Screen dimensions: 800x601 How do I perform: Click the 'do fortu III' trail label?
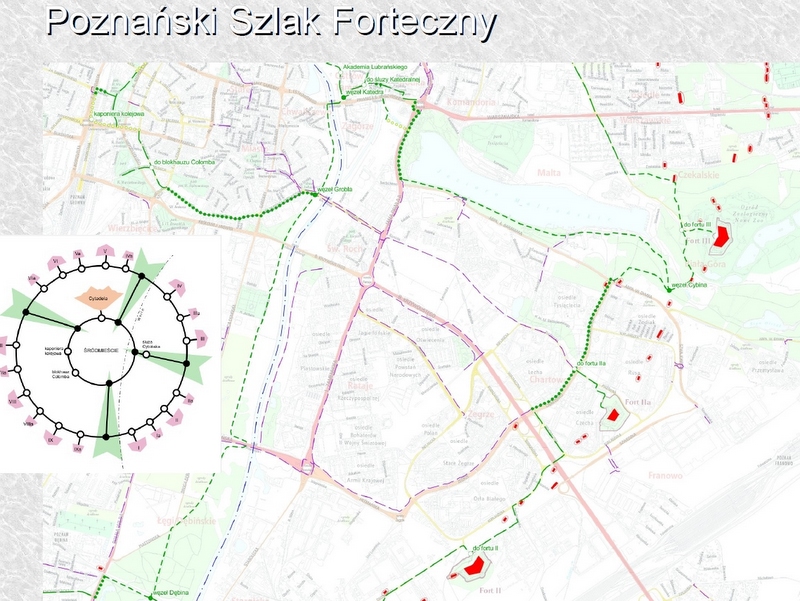pyautogui.click(x=696, y=224)
